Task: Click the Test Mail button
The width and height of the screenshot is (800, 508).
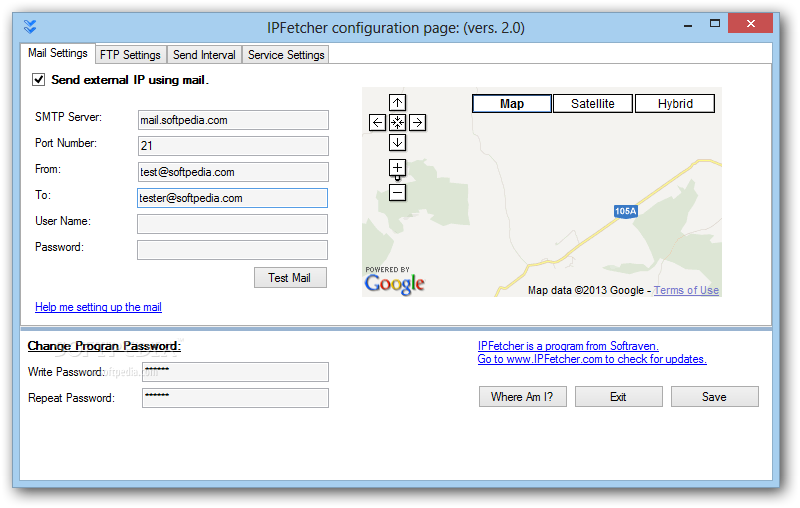Action: tap(290, 277)
